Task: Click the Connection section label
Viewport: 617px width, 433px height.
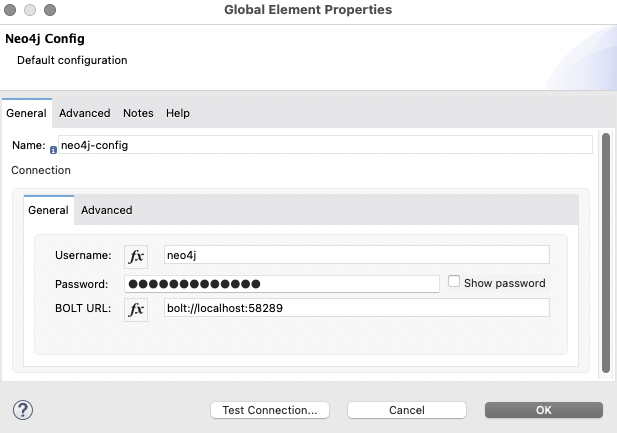Action: coord(41,170)
